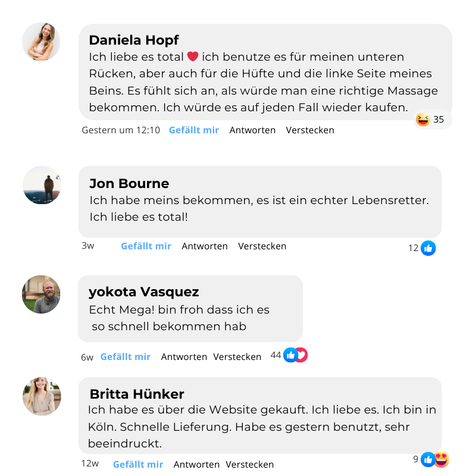Click the Gestern um 12:10 timestamp
476x476 pixels.
[121, 130]
